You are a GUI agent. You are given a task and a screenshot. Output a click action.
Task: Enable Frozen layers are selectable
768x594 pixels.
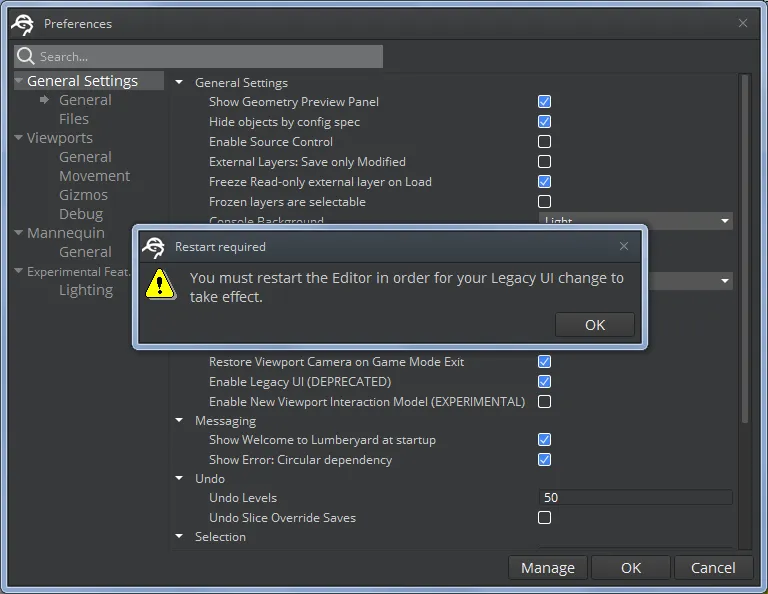click(x=544, y=202)
